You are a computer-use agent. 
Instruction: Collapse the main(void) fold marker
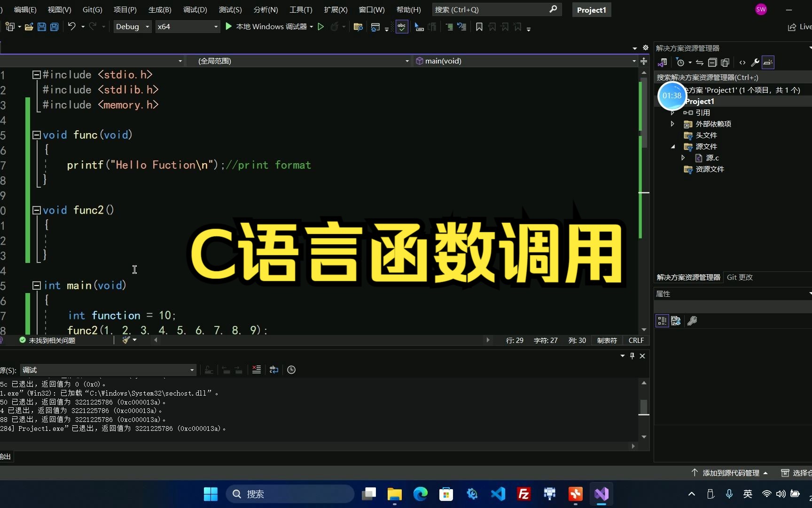coord(36,285)
